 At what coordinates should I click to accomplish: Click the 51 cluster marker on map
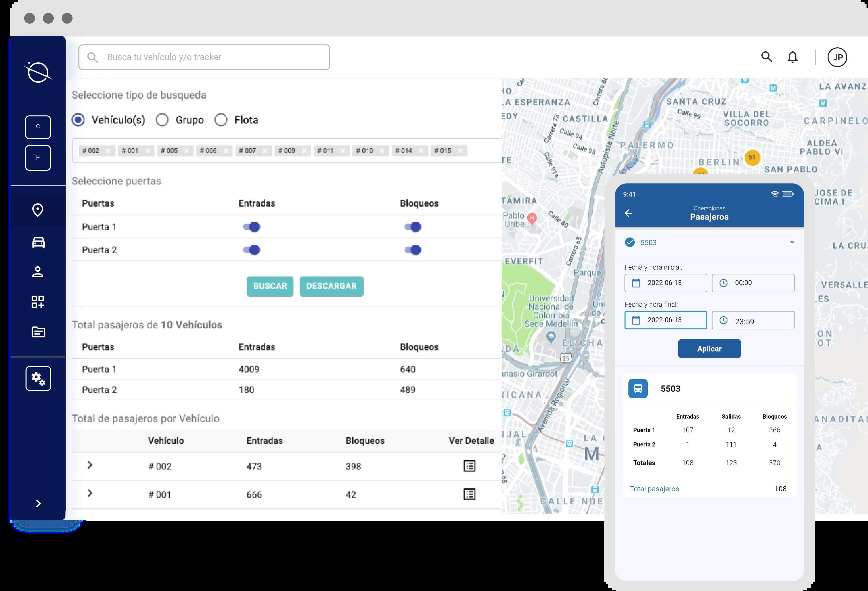[752, 157]
